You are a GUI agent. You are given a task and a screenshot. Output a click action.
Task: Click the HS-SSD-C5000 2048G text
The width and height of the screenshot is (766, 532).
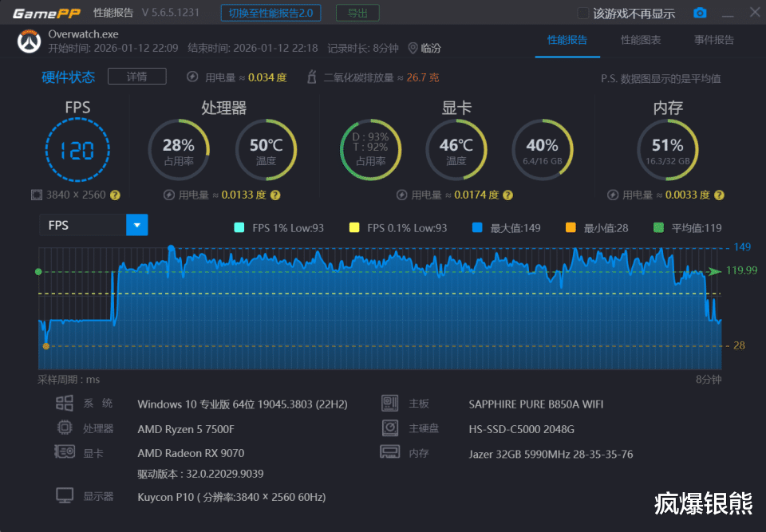click(521, 429)
